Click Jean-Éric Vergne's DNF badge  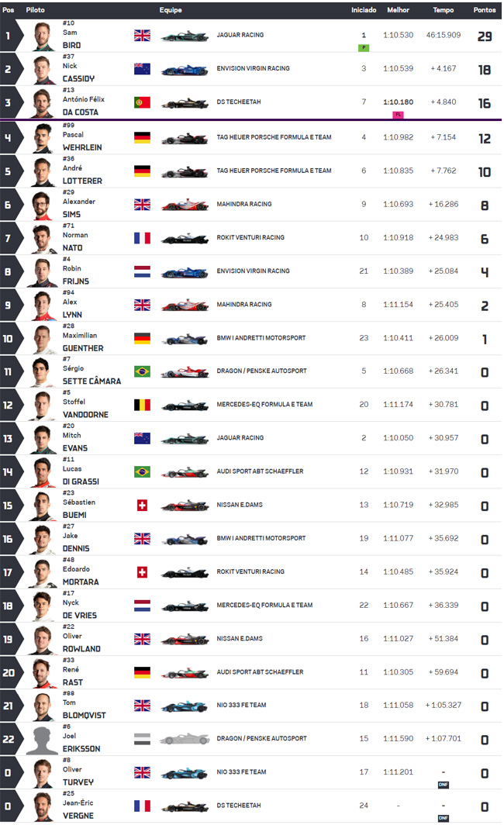coord(444,818)
